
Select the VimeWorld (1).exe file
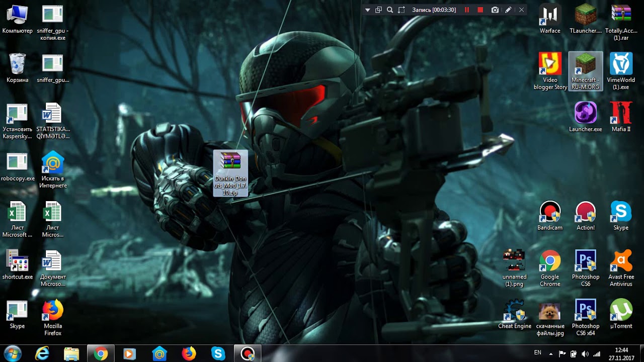pos(621,71)
